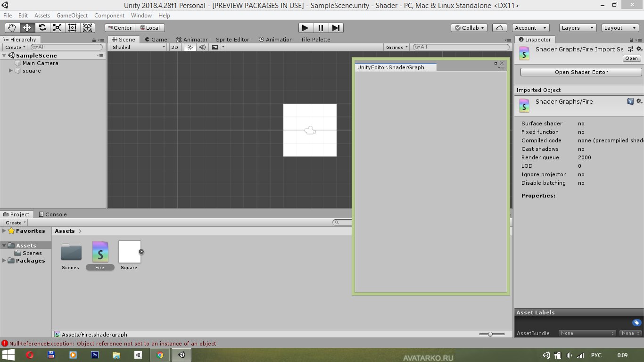This screenshot has height=362, width=644.
Task: Toggle pivot Center mode
Action: pyautogui.click(x=119, y=28)
